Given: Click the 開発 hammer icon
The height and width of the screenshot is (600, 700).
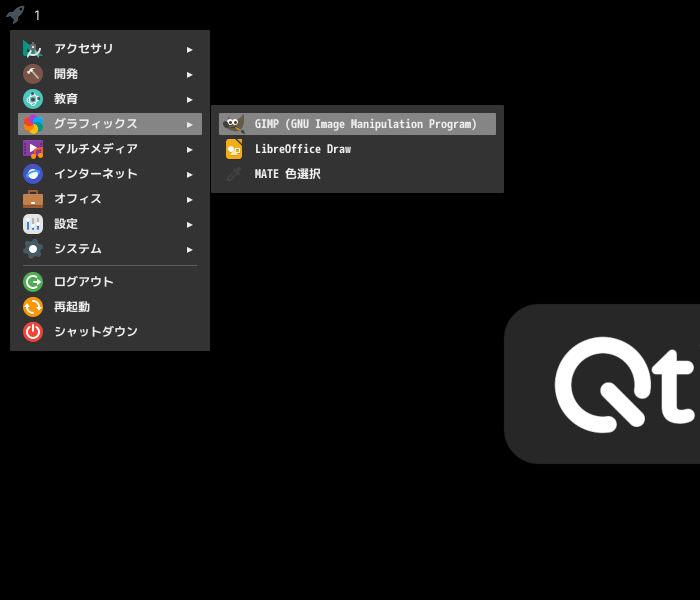Looking at the screenshot, I should click(33, 74).
